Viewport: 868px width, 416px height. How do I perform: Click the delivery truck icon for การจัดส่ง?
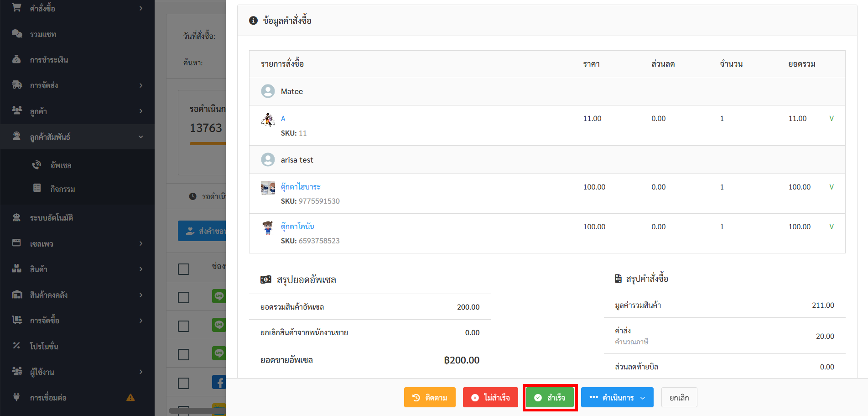(16, 85)
